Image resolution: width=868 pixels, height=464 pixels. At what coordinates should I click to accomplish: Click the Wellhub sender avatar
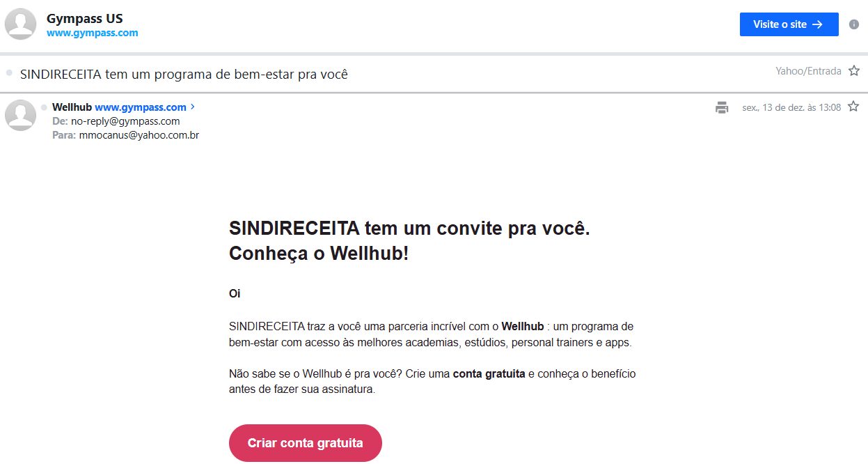click(x=21, y=115)
